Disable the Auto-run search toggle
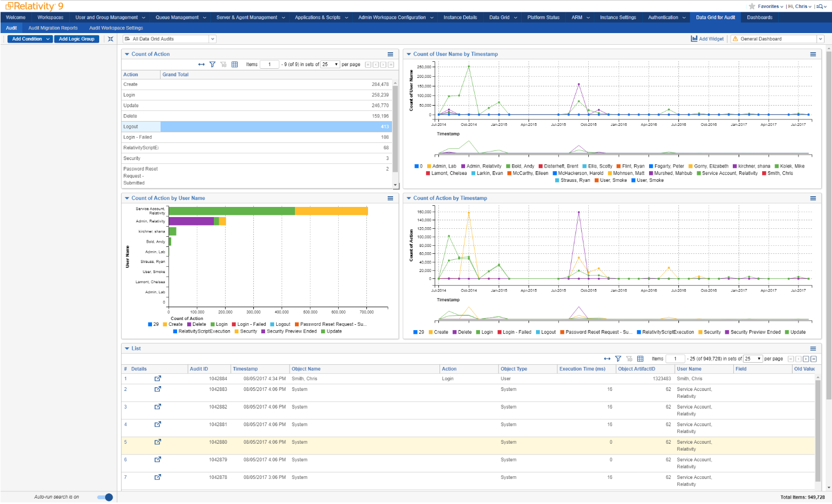This screenshot has height=504, width=832. tap(105, 497)
